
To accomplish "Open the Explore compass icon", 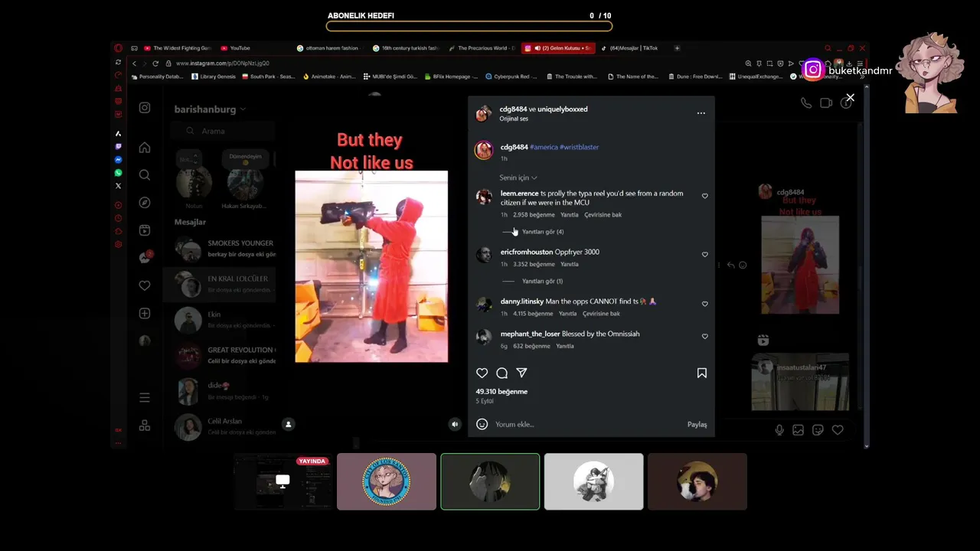I will (x=145, y=203).
